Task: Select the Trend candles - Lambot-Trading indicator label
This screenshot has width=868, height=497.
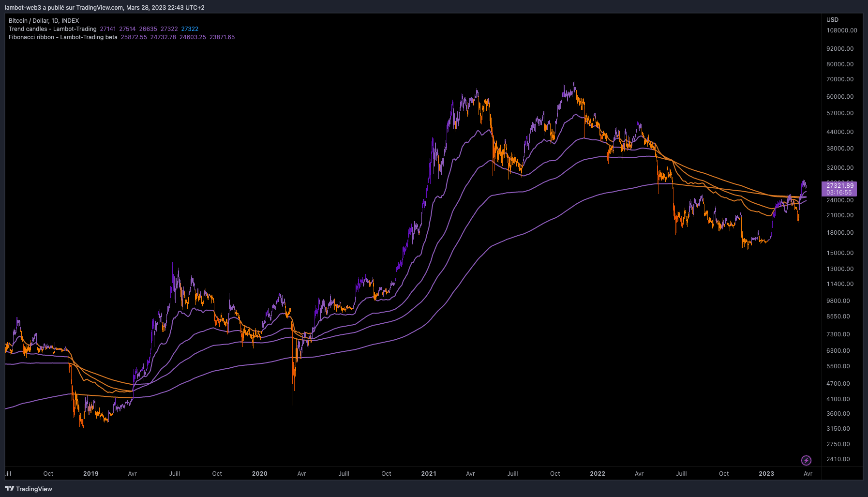Action: (52, 29)
